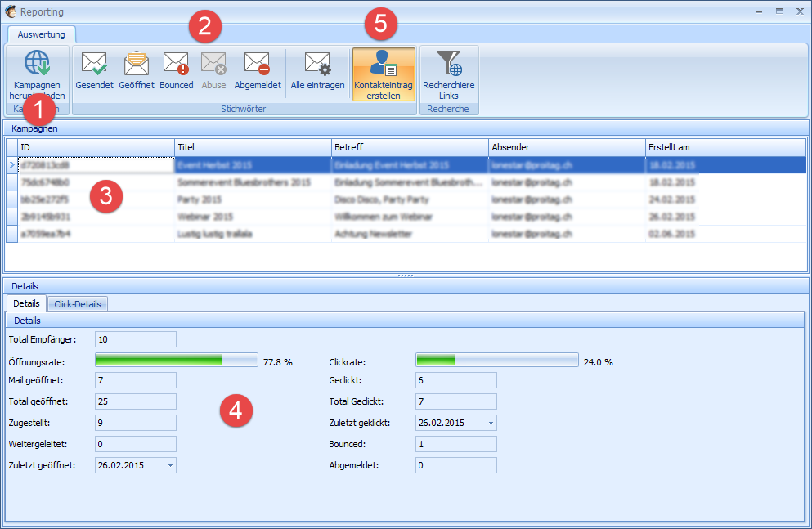
Task: Open the Zuletzt geöffnet date dropdown
Action: 170,465
